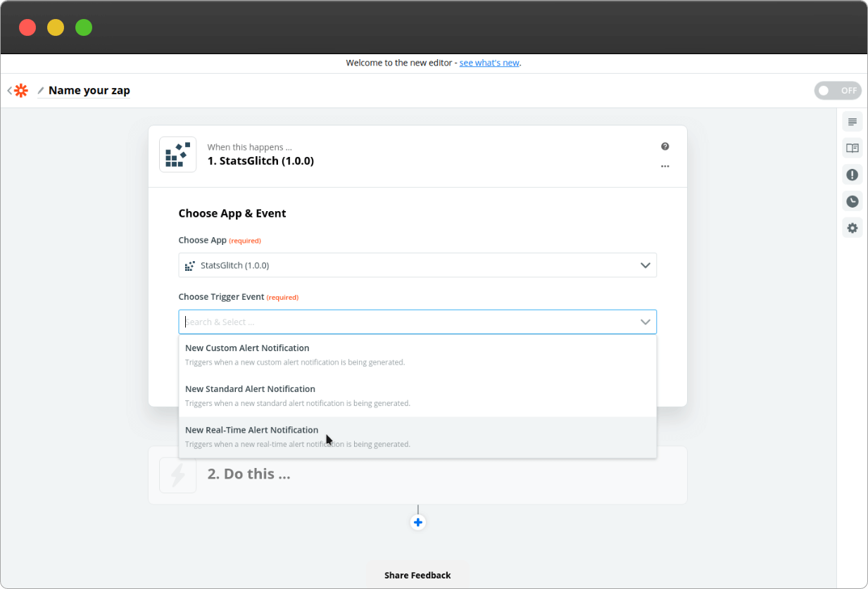The height and width of the screenshot is (589, 868).
Task: Open the clock history icon in sidebar
Action: point(853,201)
